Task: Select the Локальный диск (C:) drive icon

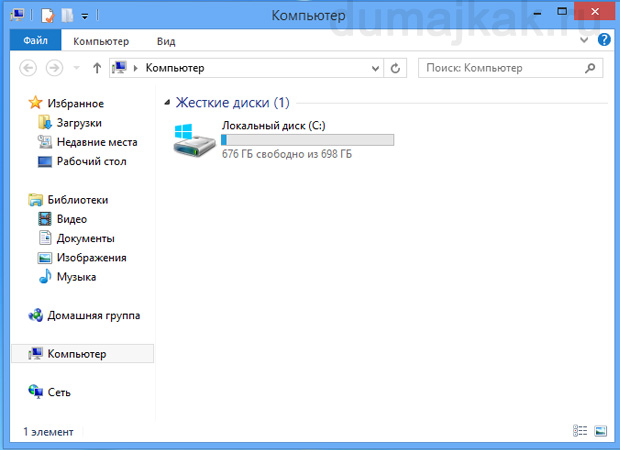Action: [x=194, y=140]
